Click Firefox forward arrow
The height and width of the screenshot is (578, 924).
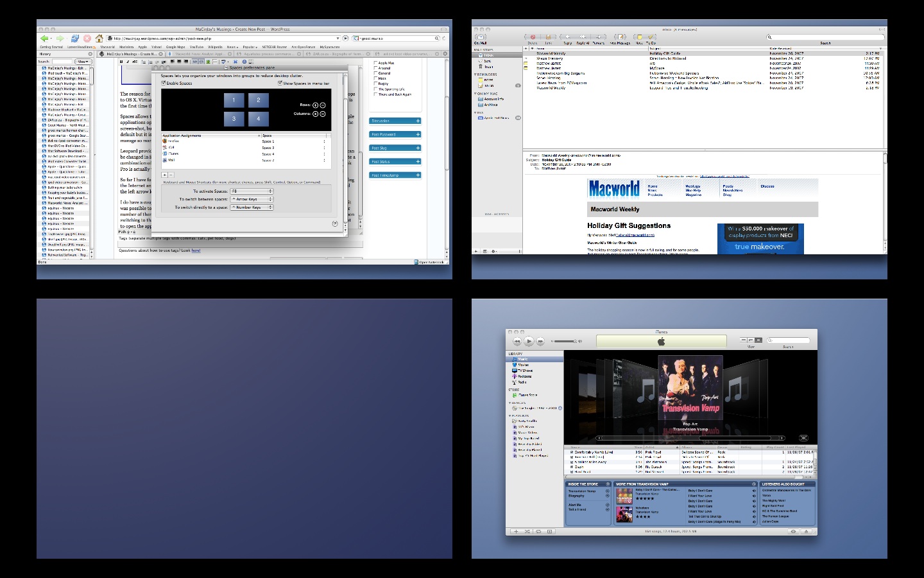[x=60, y=39]
